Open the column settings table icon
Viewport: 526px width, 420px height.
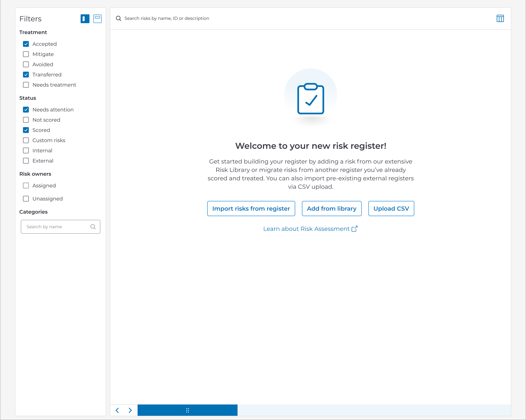500,19
